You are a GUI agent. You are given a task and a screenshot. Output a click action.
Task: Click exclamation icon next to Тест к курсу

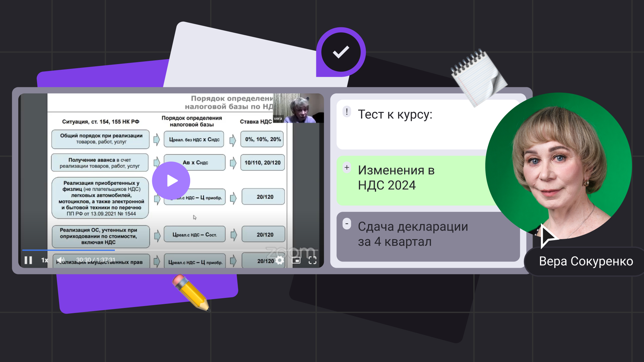(347, 112)
